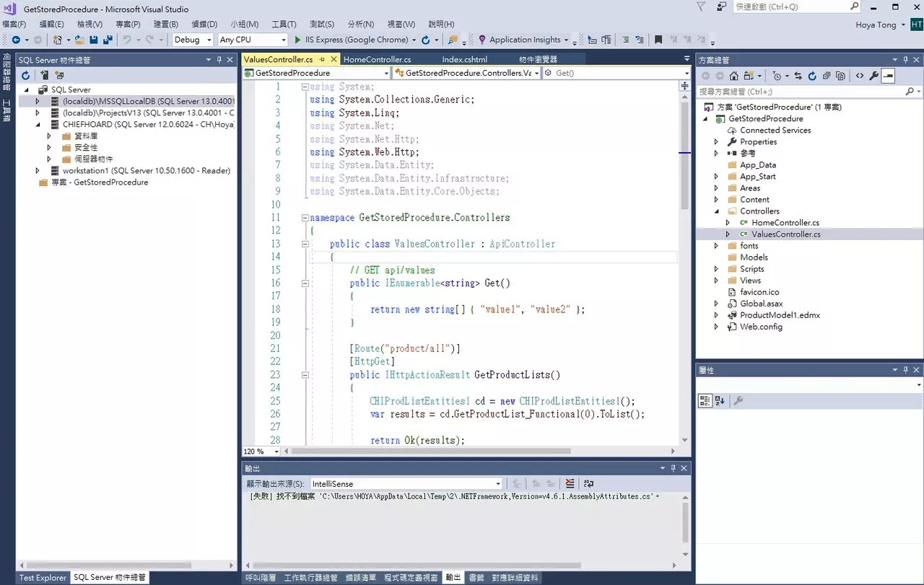Open Properties wrench icon in Solution Explorer
This screenshot has height=585, width=924.
(x=873, y=76)
